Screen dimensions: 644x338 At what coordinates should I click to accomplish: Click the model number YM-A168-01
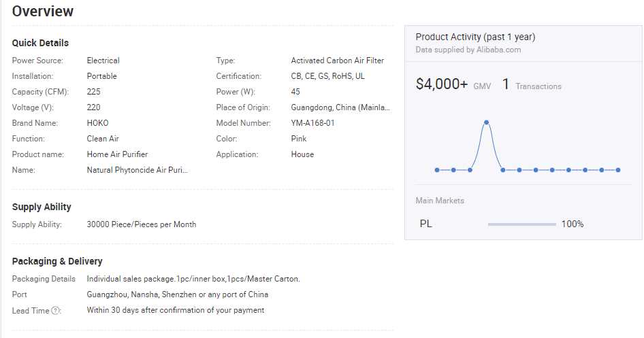coord(312,123)
